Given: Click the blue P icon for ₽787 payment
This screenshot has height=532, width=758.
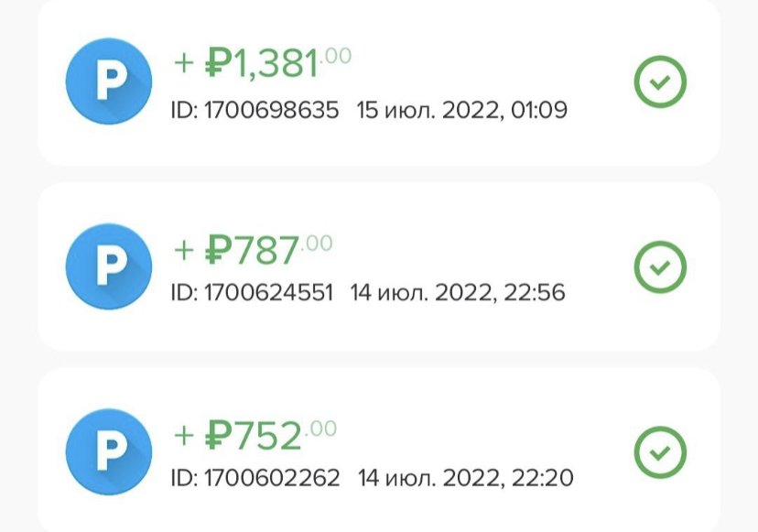Looking at the screenshot, I should click(x=109, y=266).
